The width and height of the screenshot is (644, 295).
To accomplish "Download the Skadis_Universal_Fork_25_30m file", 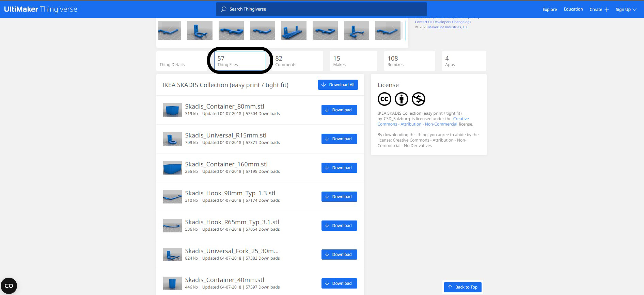I will coord(339,255).
